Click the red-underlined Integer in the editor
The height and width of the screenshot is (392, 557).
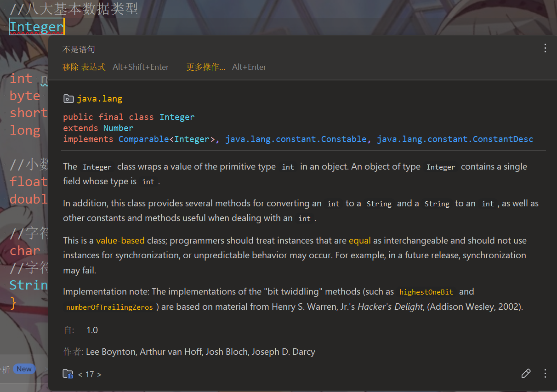pyautogui.click(x=36, y=27)
